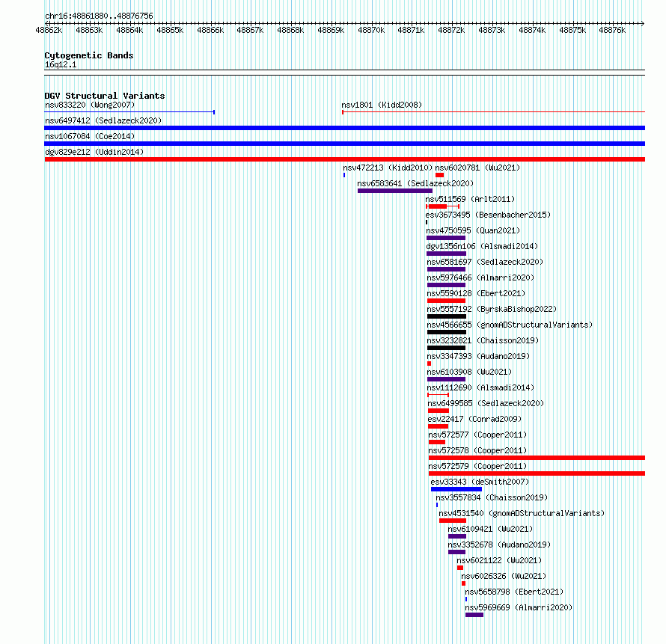Select the nsv6499585 (Sedlazeck2020) red bar

[x=439, y=411]
